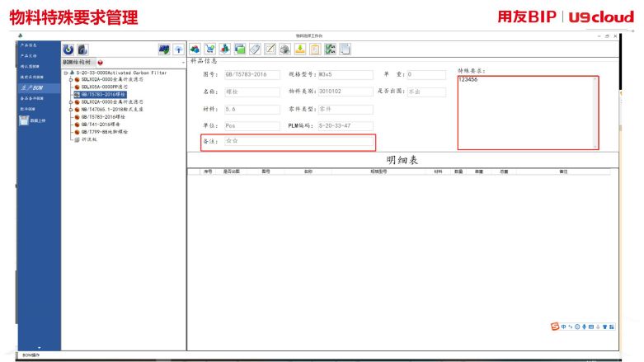
Task: Click the 规格型号 column header in detail table
Action: click(x=378, y=172)
